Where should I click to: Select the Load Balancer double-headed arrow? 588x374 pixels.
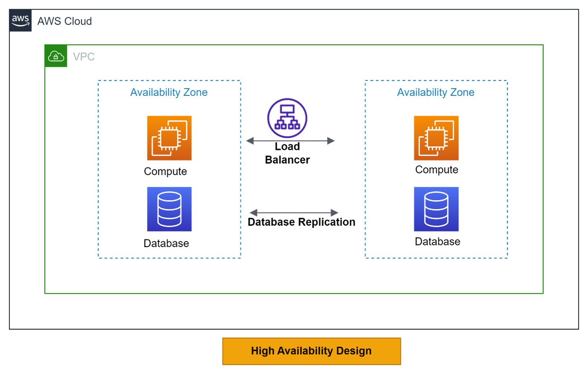[x=290, y=141]
